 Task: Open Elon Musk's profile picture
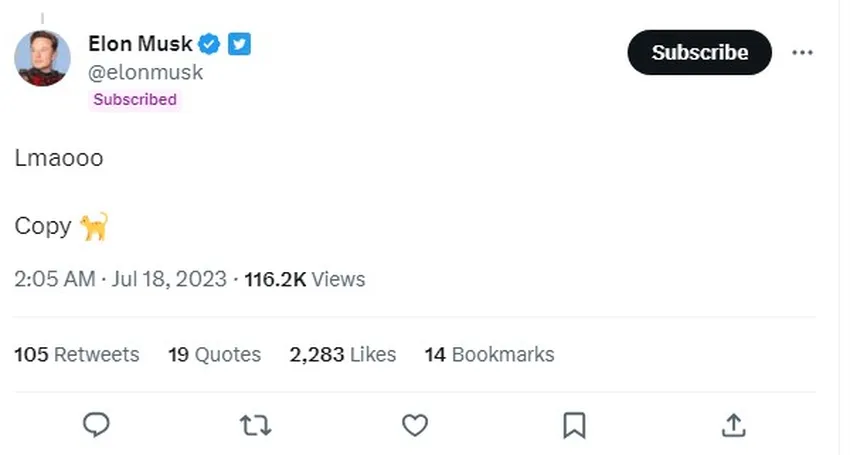coord(42,58)
